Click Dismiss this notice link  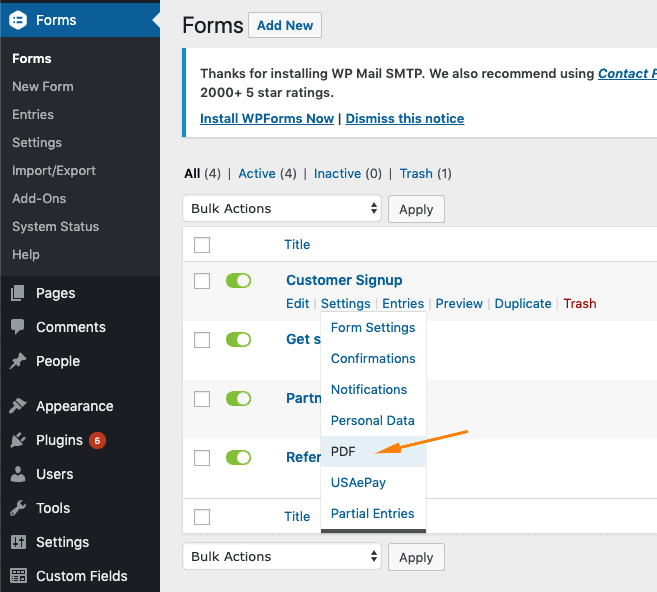405,119
